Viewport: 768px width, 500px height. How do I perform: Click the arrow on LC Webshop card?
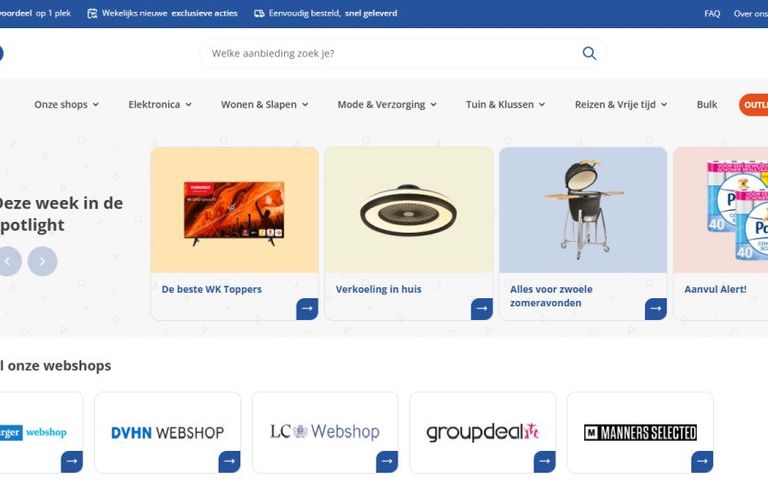(x=387, y=462)
